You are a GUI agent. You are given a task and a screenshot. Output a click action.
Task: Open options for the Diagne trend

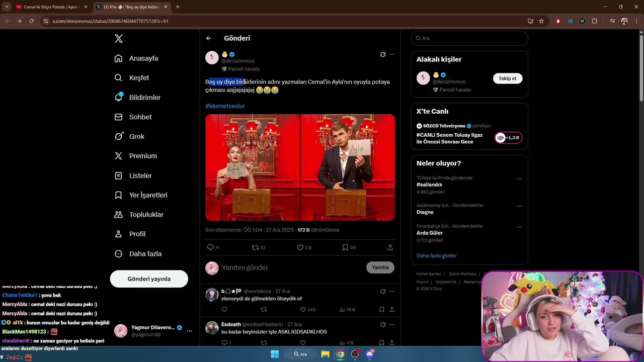click(x=519, y=206)
